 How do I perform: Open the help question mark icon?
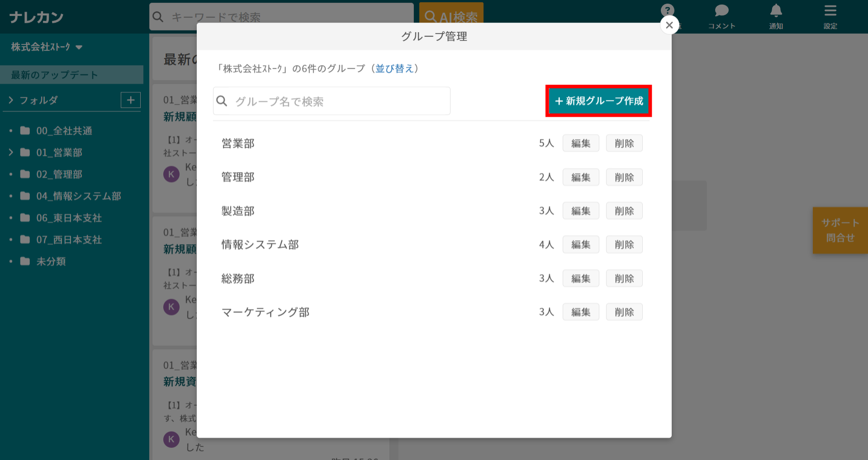[667, 10]
